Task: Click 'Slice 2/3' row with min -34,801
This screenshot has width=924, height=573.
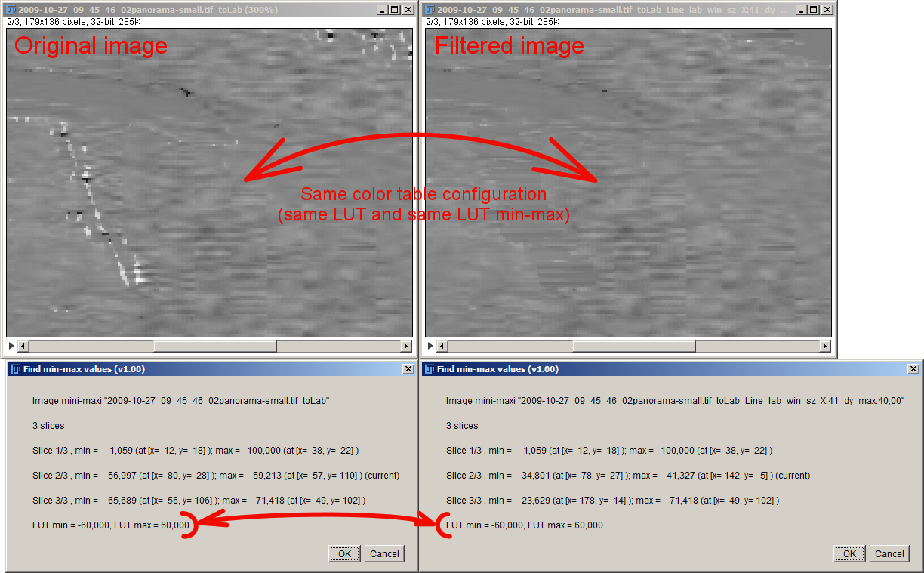Action: 628,476
